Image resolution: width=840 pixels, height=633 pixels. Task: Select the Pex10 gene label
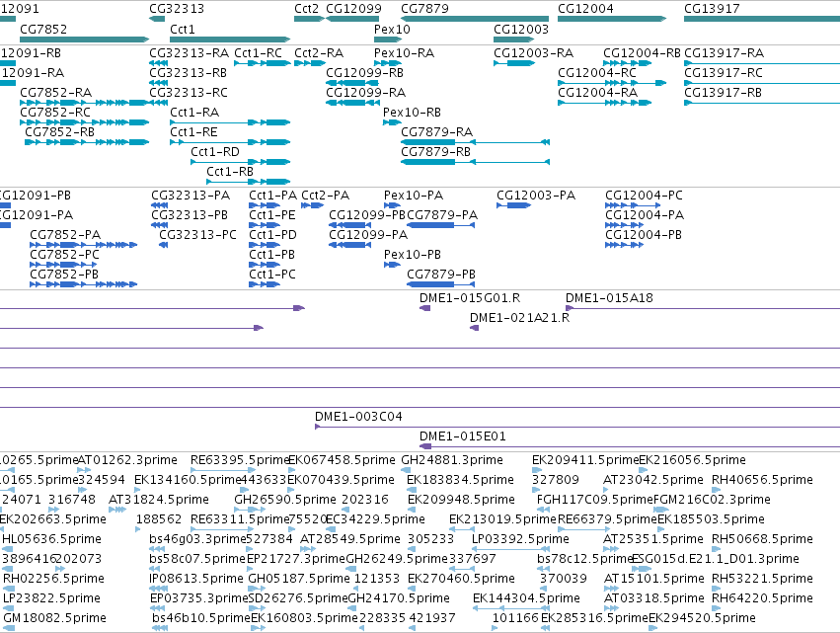(x=392, y=29)
